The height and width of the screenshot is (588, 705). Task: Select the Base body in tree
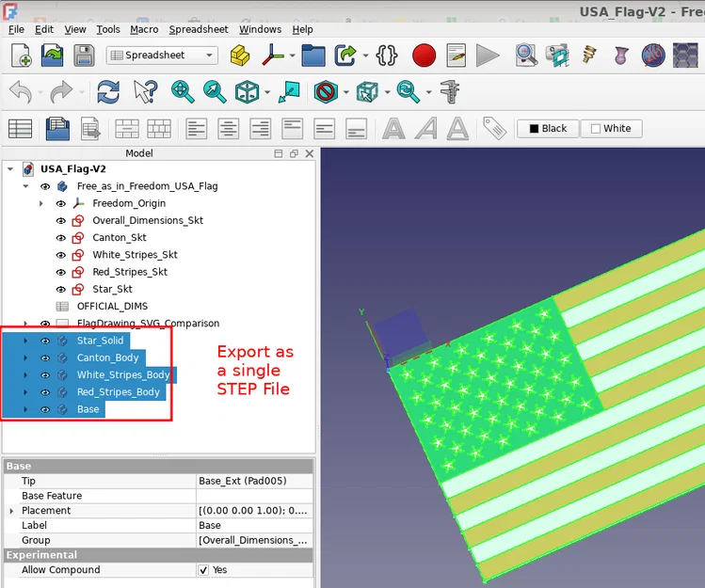pos(88,409)
